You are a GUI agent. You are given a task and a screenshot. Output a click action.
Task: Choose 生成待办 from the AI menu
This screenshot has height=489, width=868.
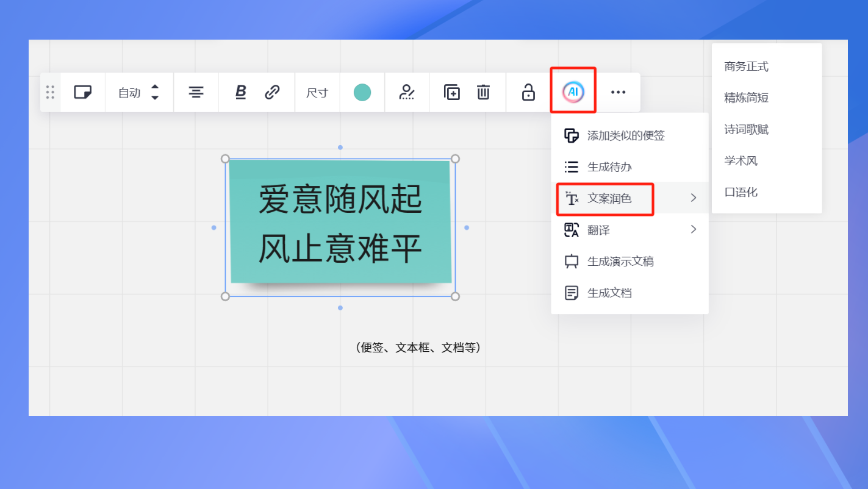[629, 167]
